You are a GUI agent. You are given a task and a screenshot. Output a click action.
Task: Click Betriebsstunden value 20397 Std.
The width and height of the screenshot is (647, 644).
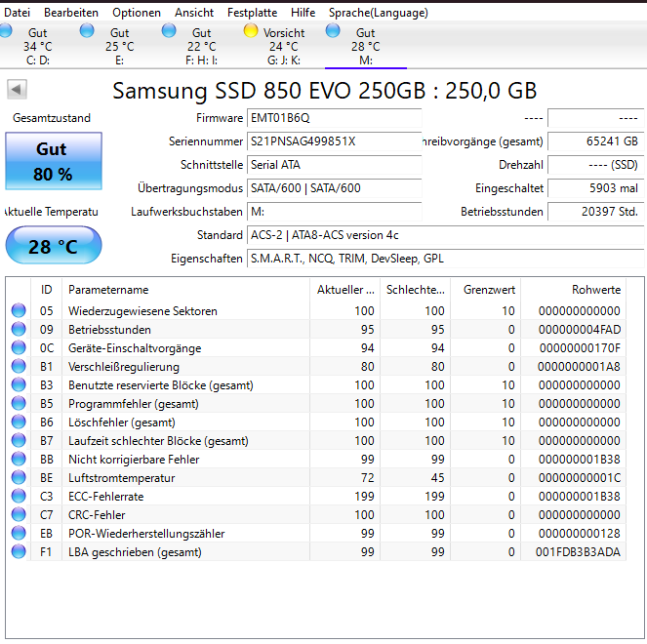pos(596,212)
